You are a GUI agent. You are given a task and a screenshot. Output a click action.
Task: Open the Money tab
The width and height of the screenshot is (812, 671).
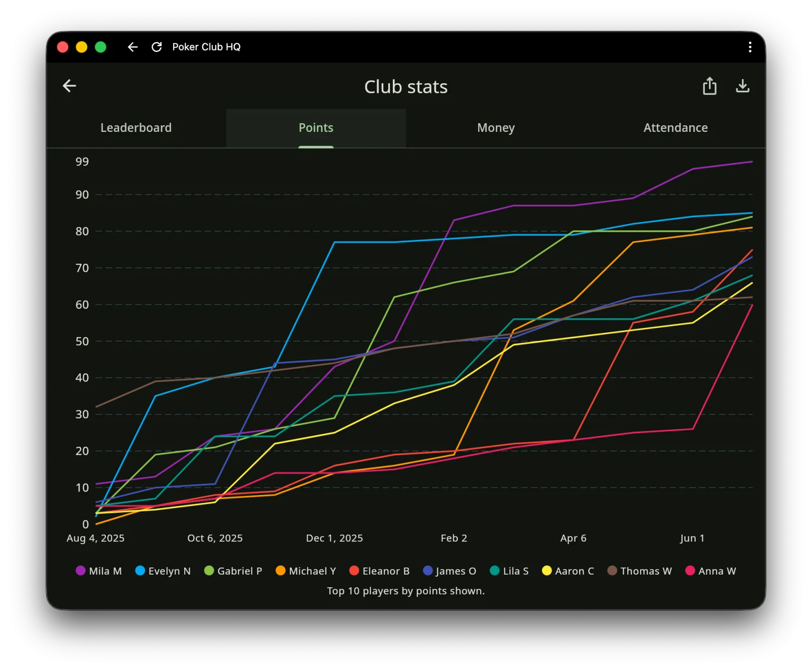(x=496, y=128)
